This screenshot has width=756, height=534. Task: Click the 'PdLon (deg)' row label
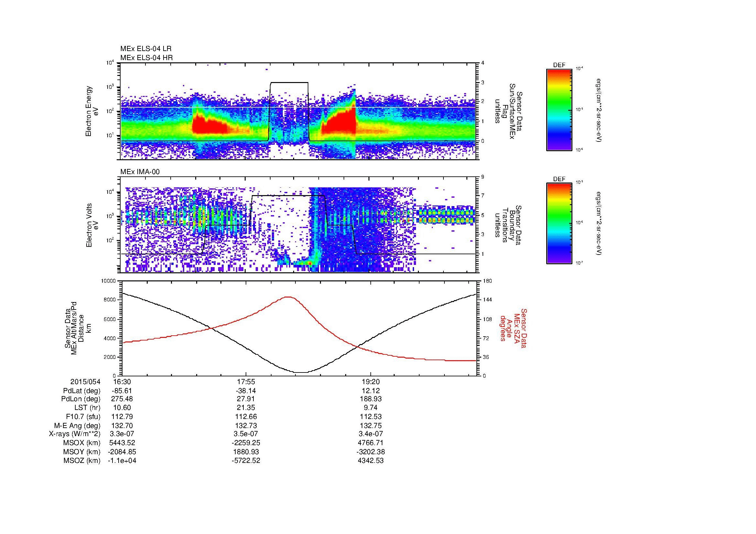[81, 399]
